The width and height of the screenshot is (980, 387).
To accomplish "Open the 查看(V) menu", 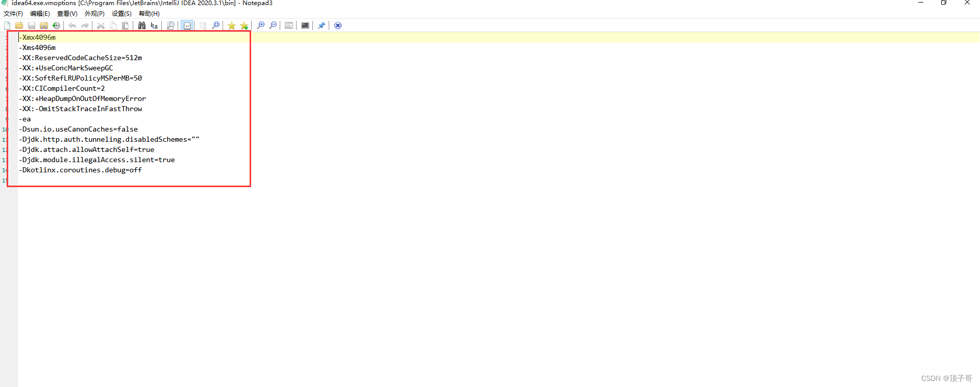I will coord(67,14).
